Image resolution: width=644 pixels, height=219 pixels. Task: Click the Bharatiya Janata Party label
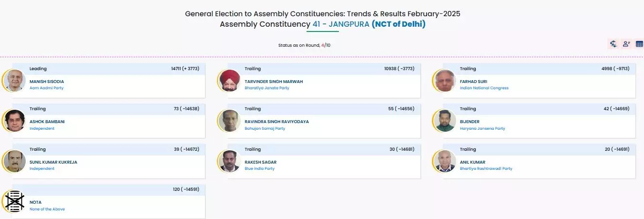click(267, 88)
